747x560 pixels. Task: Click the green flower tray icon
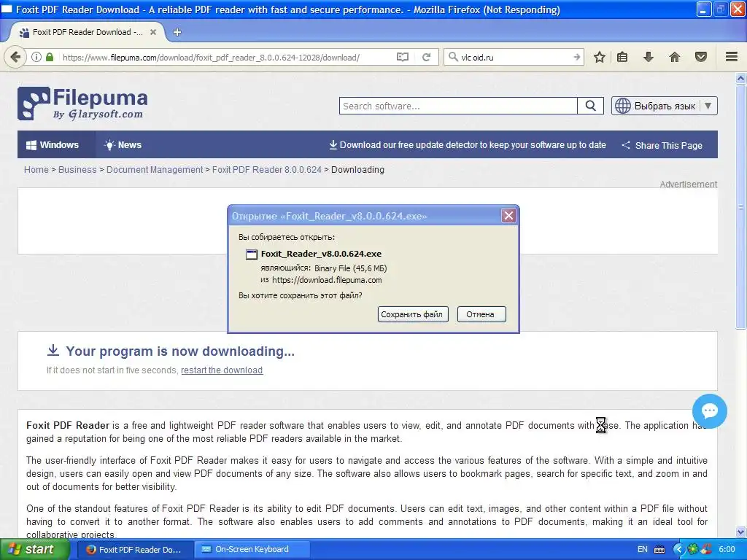(x=693, y=550)
